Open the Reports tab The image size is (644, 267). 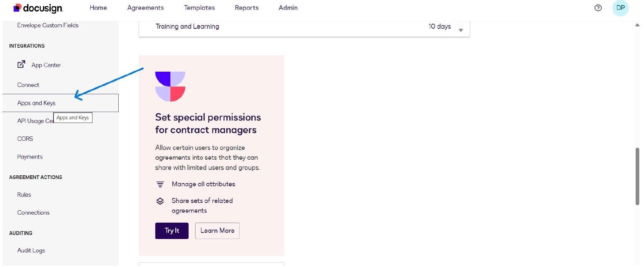pyautogui.click(x=246, y=8)
